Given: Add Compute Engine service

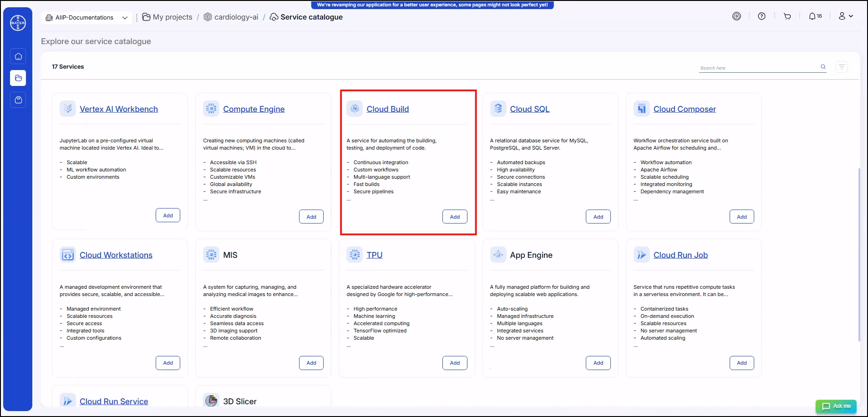Looking at the screenshot, I should click(311, 217).
